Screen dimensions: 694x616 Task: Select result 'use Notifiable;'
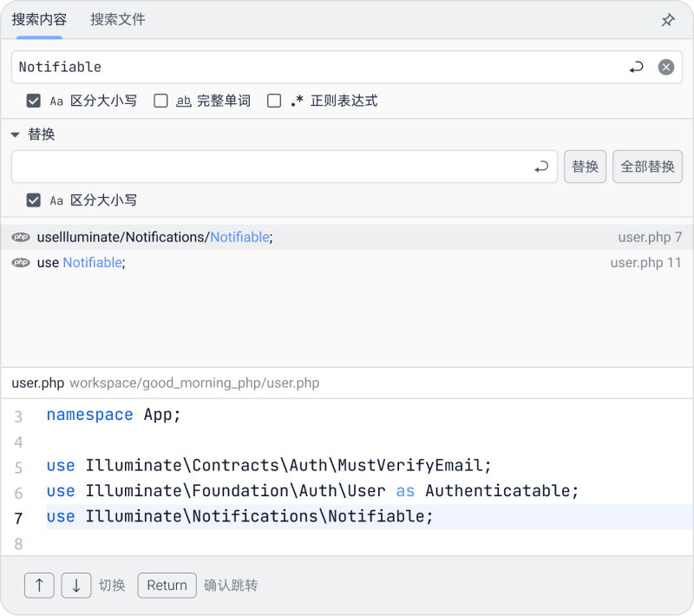coord(347,263)
